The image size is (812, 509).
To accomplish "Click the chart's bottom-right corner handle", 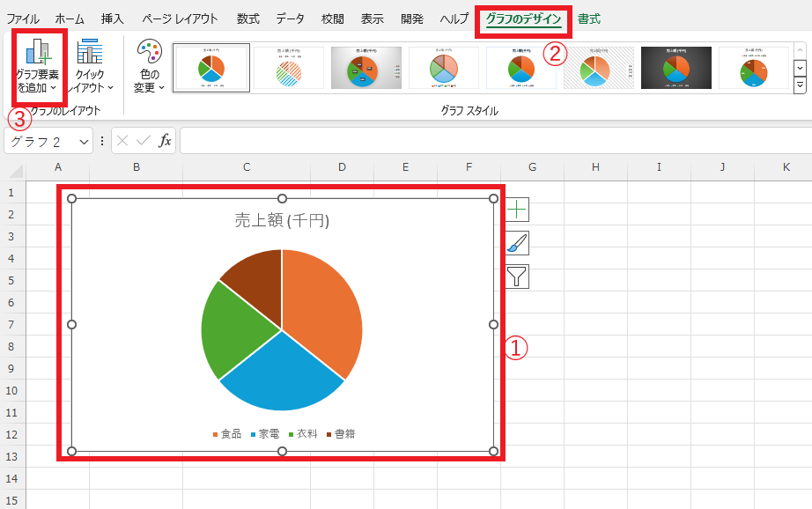I will tap(493, 451).
